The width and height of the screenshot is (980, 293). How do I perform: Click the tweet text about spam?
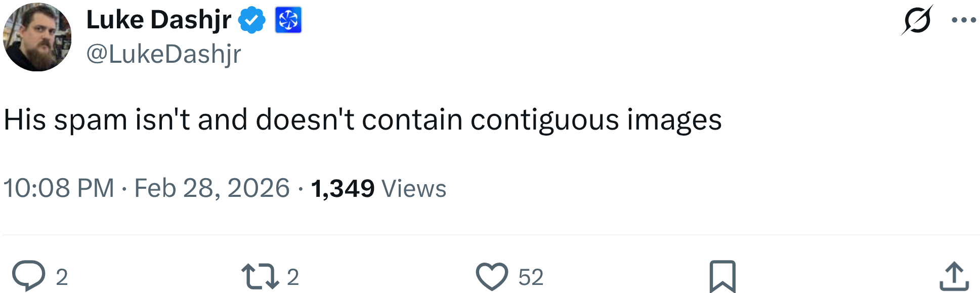click(x=362, y=120)
